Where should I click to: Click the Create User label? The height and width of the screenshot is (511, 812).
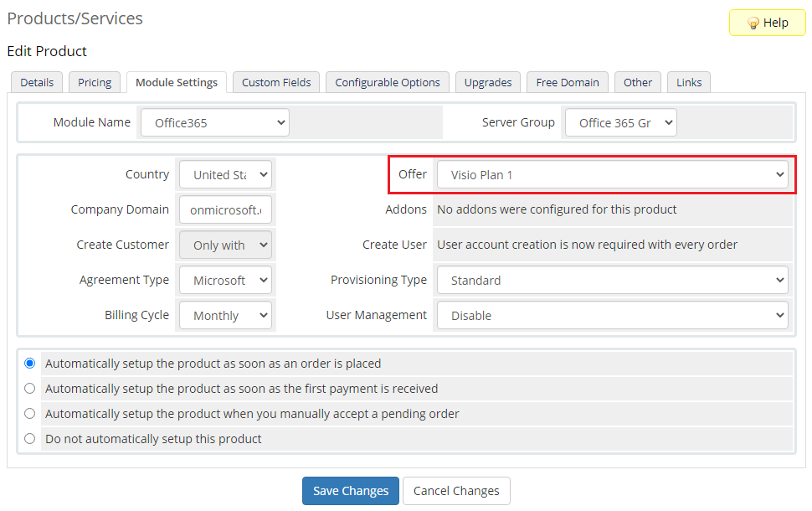pyautogui.click(x=394, y=245)
